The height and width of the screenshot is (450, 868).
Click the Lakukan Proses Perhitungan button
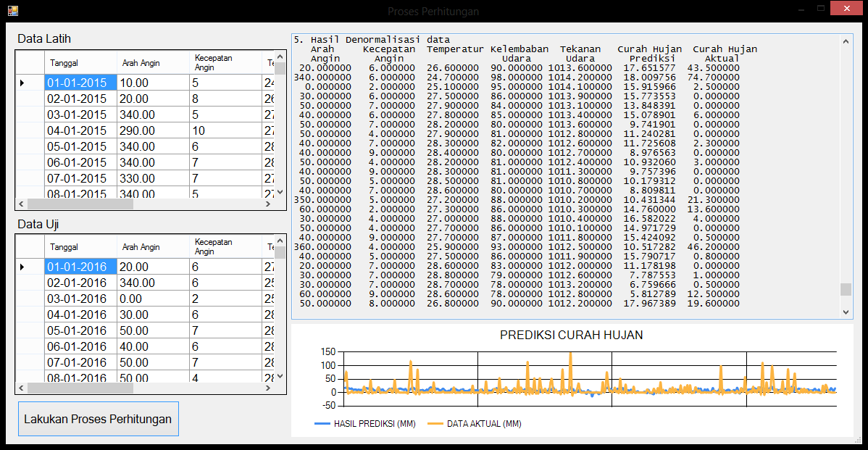pyautogui.click(x=98, y=419)
